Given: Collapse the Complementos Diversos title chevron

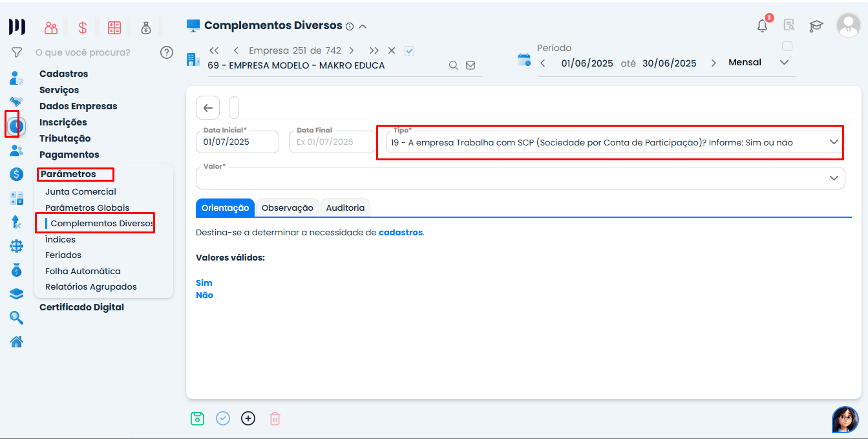Looking at the screenshot, I should (363, 27).
